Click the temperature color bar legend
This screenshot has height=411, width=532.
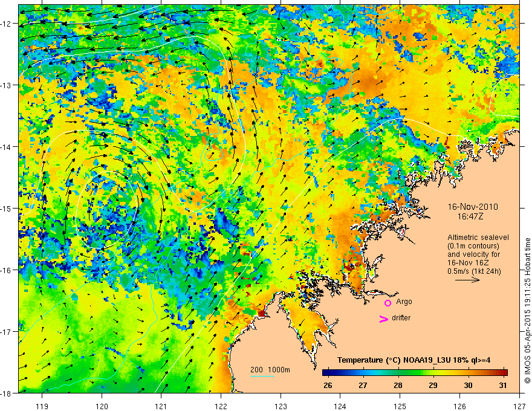click(415, 373)
